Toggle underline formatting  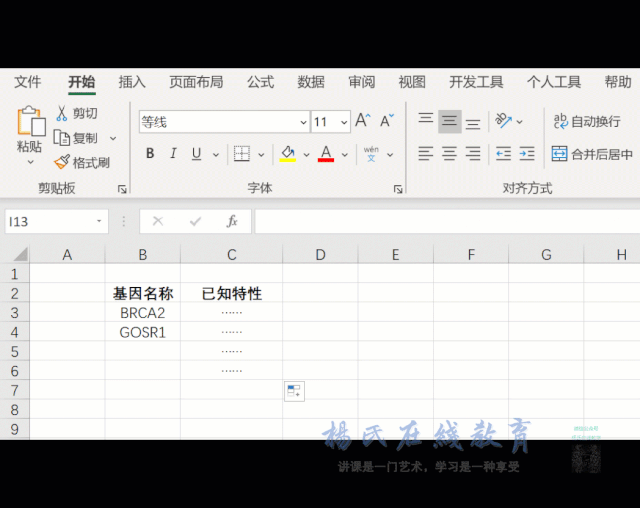point(196,154)
